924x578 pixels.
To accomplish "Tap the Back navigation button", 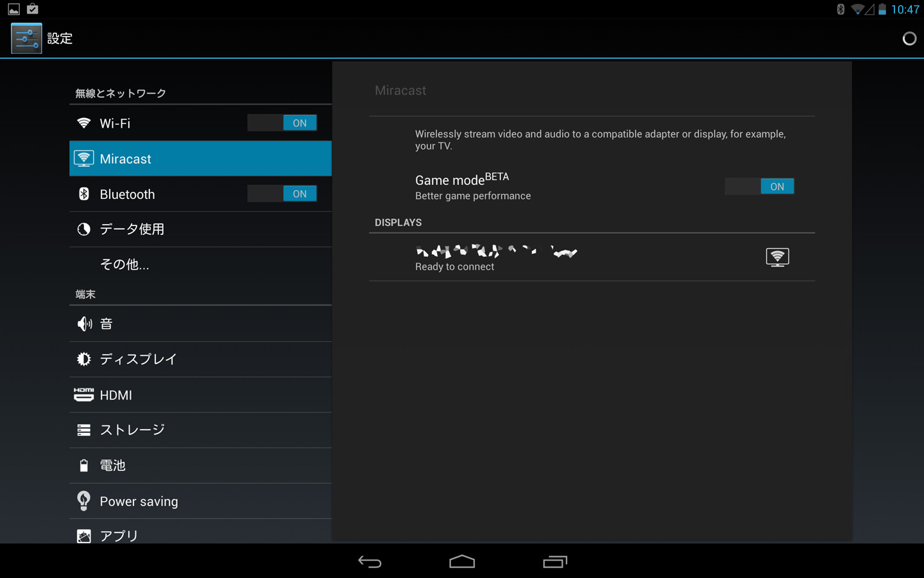I will tap(370, 562).
